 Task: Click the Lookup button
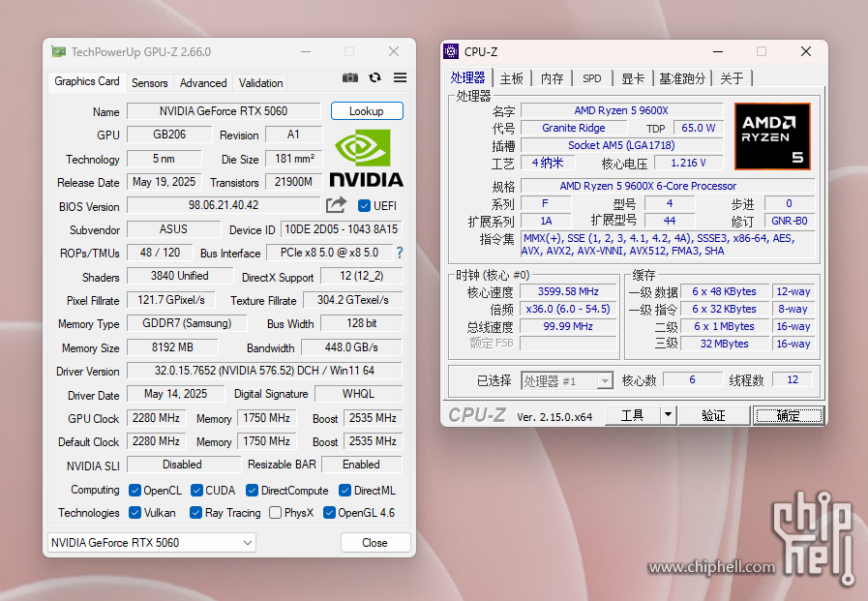367,110
